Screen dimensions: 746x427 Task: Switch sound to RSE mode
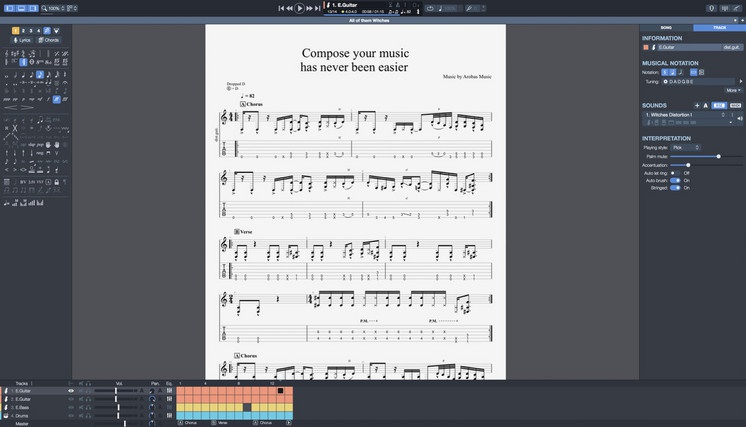coord(719,106)
